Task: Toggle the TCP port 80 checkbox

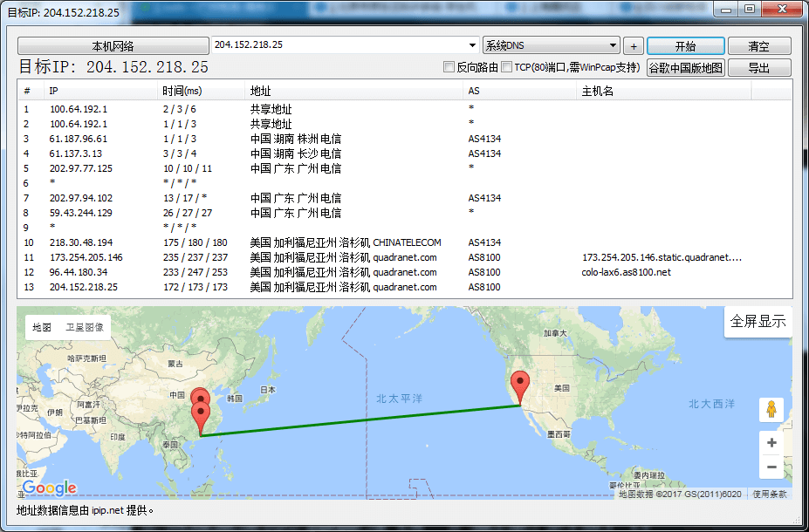Action: pos(507,67)
